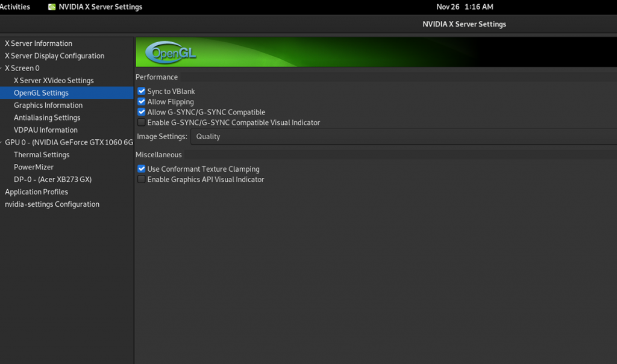Viewport: 617px width, 364px height.
Task: Collapse the GPU 0 GeForce GTX 1060 section
Action: coord(2,142)
